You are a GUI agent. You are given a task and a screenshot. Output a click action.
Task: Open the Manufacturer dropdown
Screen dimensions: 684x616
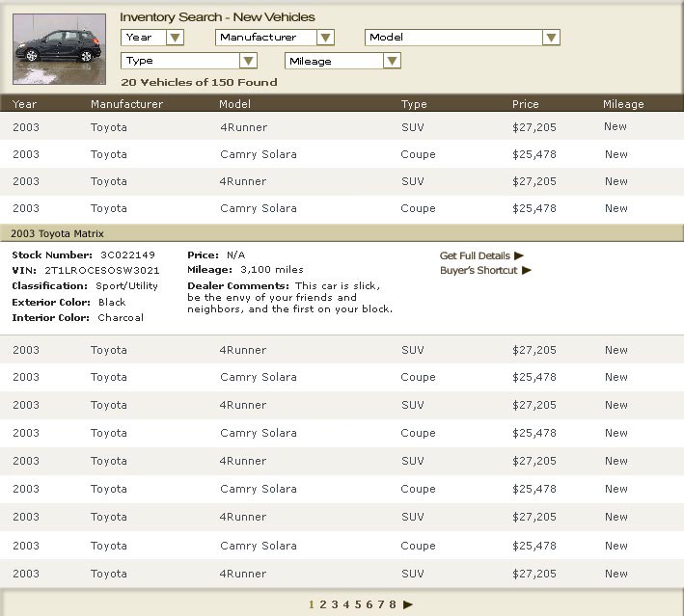pyautogui.click(x=275, y=38)
